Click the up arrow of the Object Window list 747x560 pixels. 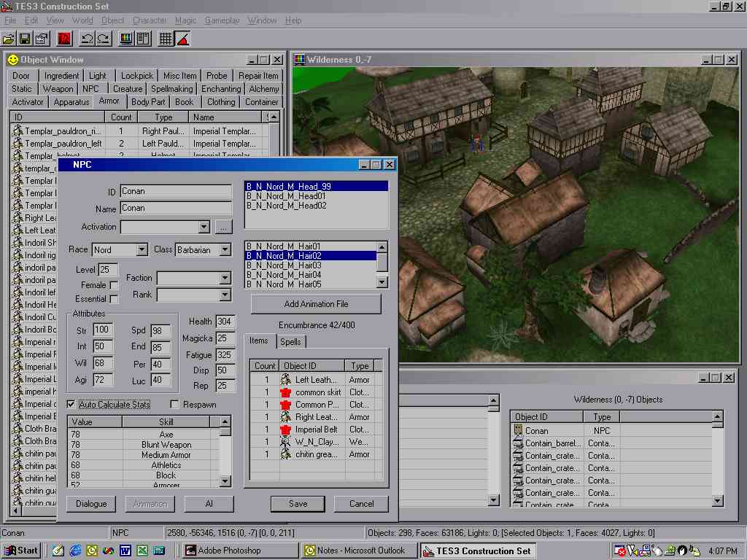point(274,117)
